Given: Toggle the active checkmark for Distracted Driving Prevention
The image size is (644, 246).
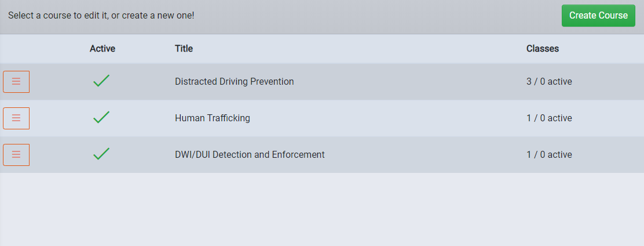Looking at the screenshot, I should point(101,81).
